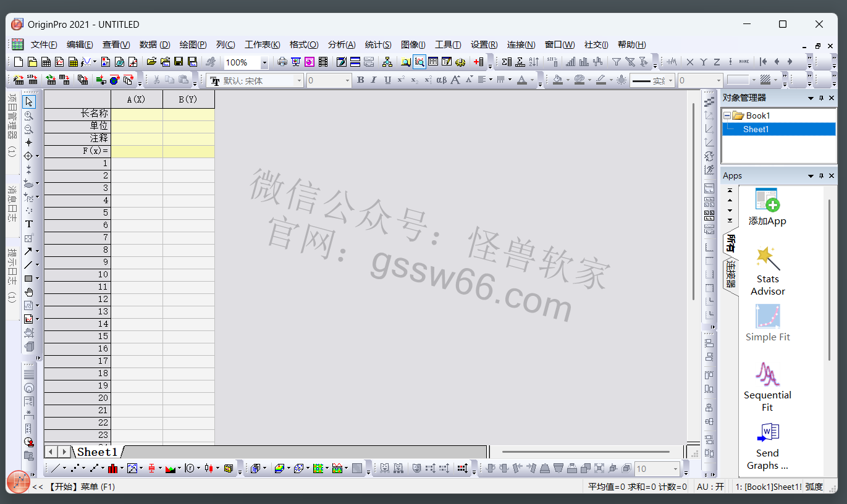The height and width of the screenshot is (504, 847).
Task: Select the Text tool in the Tools bar
Action: click(28, 224)
